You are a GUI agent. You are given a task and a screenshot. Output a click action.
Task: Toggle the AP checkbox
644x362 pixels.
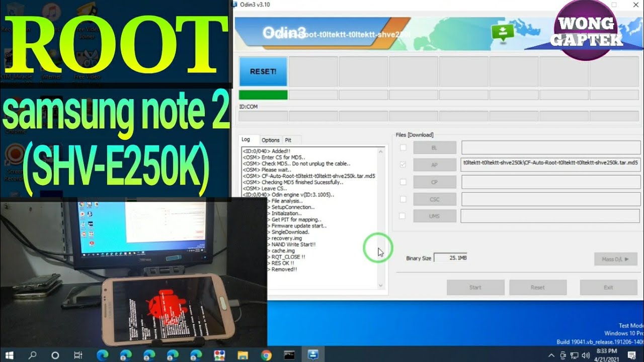click(x=403, y=164)
